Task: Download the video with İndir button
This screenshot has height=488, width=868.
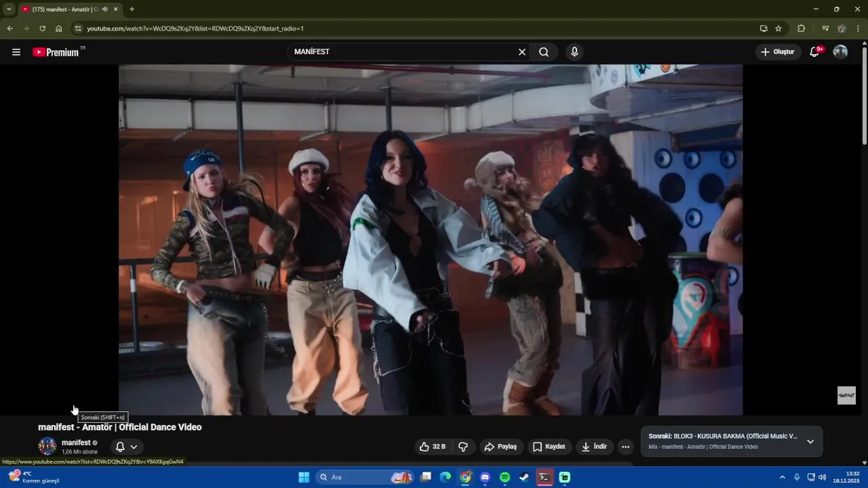Action: pyautogui.click(x=595, y=447)
